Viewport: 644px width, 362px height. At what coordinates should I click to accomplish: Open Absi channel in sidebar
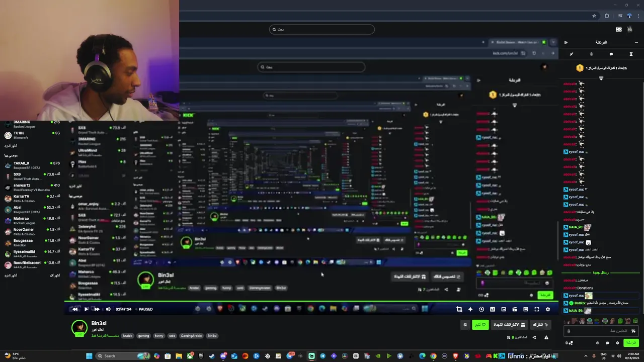click(31, 210)
